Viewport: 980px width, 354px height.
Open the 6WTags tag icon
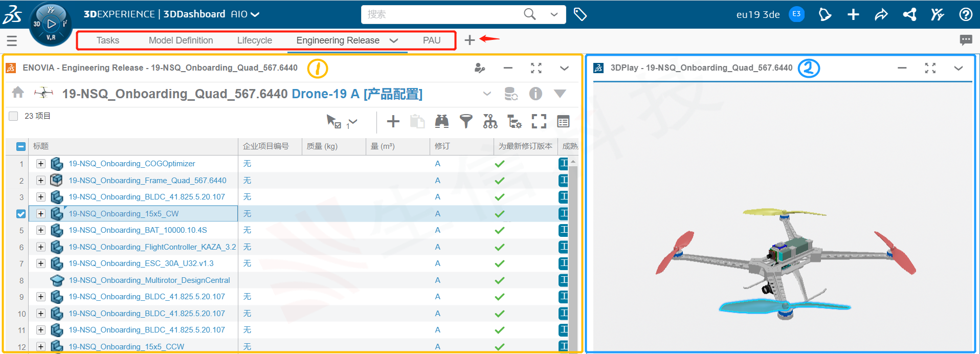click(x=580, y=14)
